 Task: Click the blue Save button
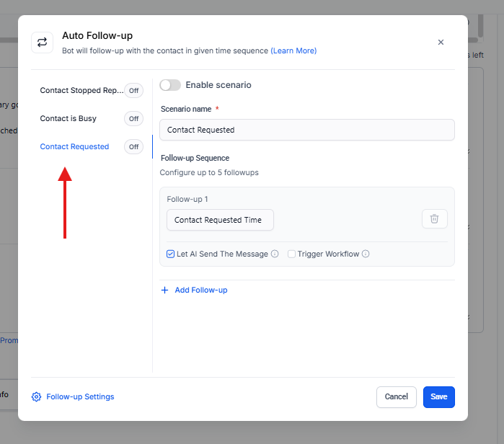(438, 397)
